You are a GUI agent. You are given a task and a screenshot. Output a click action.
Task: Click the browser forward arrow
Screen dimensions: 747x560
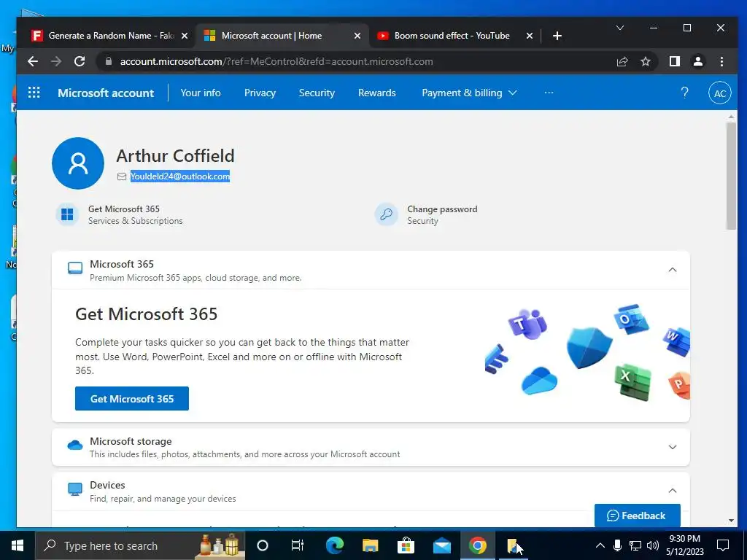click(56, 61)
